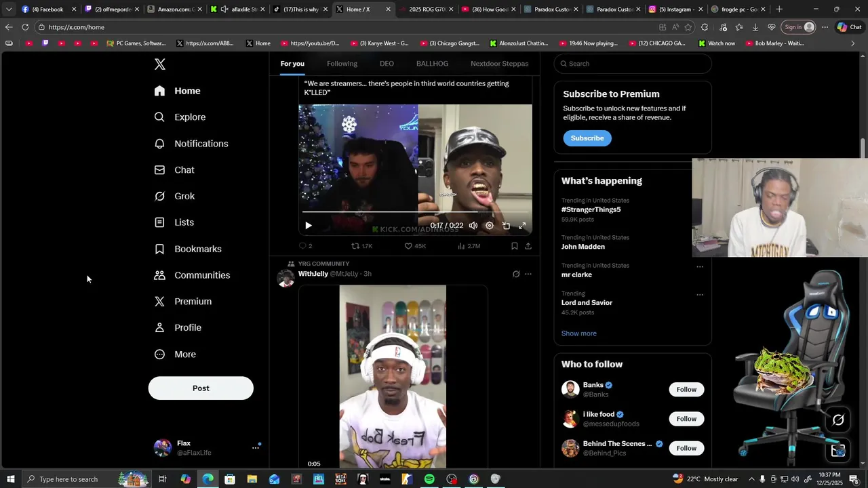This screenshot has height=488, width=868.
Task: Open Spotify from the taskbar
Action: tap(429, 479)
